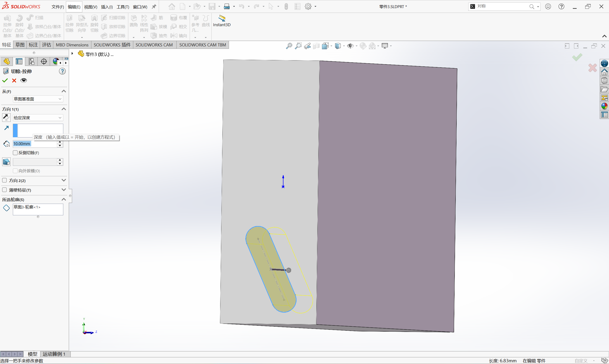
Task: Enable the 薄壁特征 thin feature checkbox
Action: (x=5, y=190)
